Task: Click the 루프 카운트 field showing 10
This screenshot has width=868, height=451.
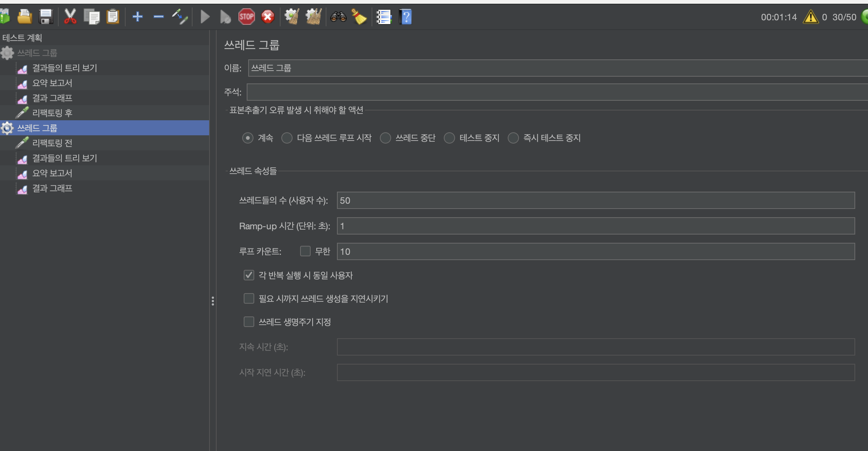Action: click(596, 251)
